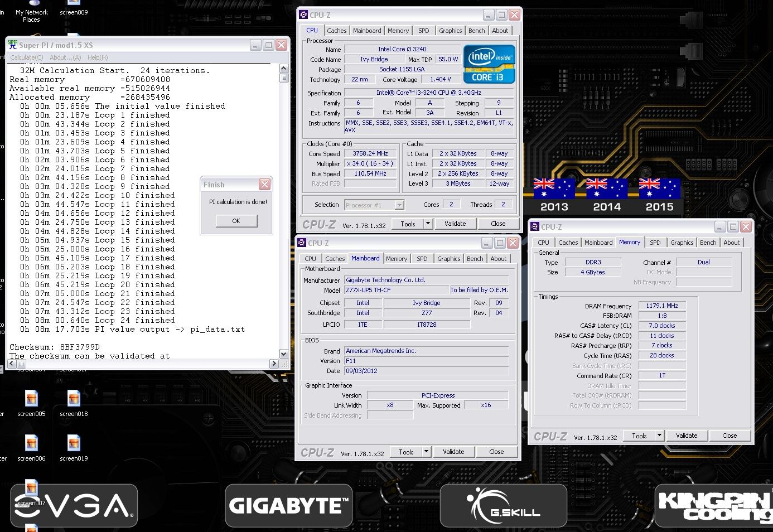Click the Loop 24 finished line
This screenshot has width=773, height=532.
98,320
